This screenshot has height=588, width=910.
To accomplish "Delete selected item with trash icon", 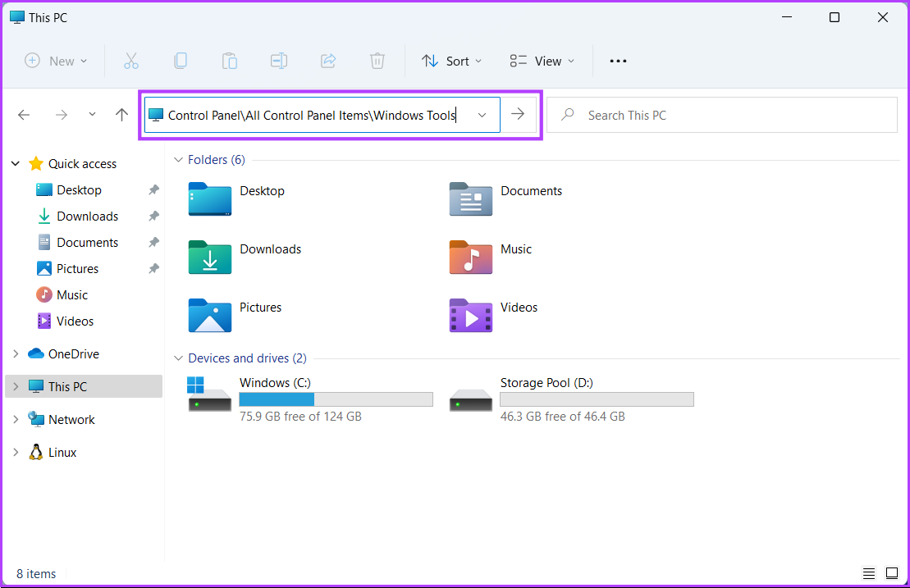I will 377,60.
